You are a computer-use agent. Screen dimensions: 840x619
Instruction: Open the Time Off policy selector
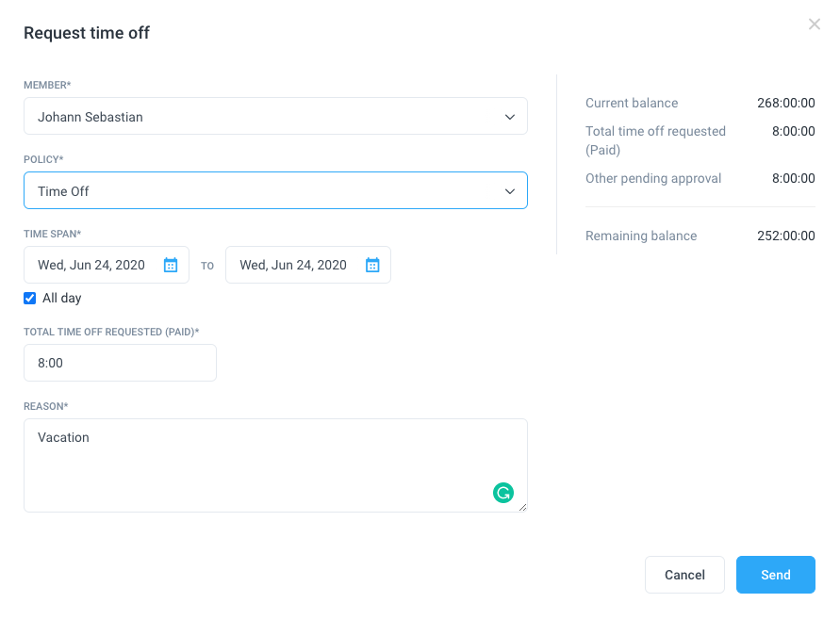275,190
